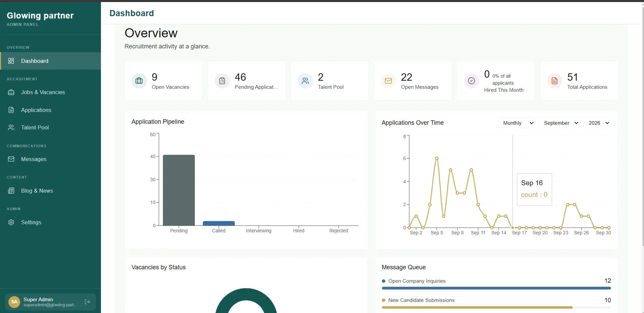The width and height of the screenshot is (644, 313).
Task: Click the Glowing partner brand title
Action: coord(40,15)
